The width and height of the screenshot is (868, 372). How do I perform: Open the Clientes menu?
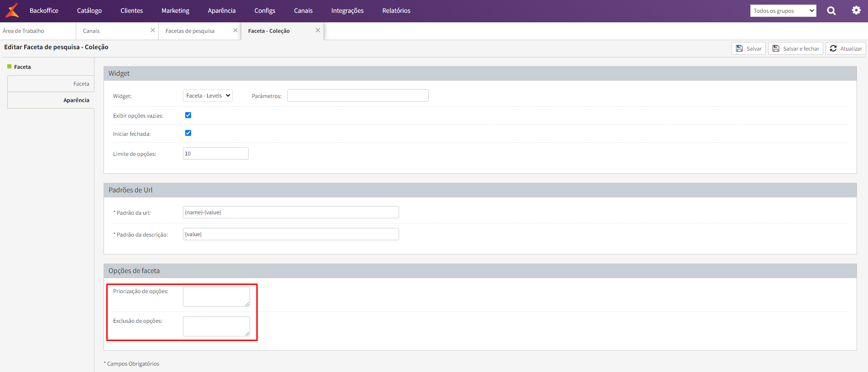(x=131, y=10)
